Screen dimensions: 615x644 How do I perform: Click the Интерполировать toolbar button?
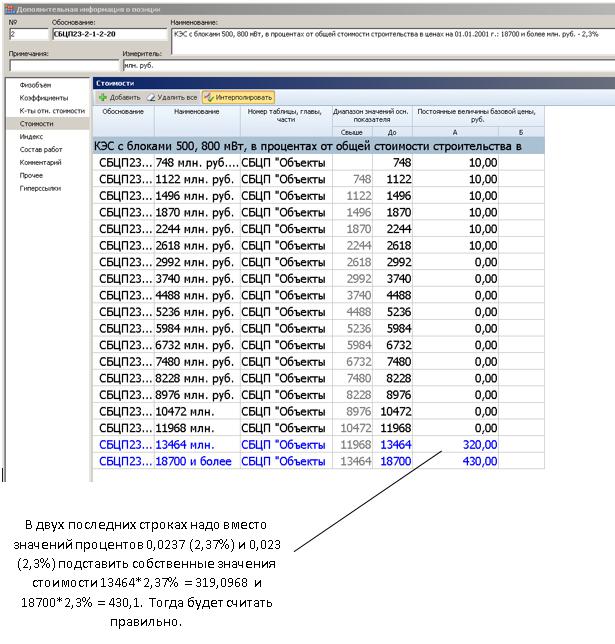pos(238,97)
